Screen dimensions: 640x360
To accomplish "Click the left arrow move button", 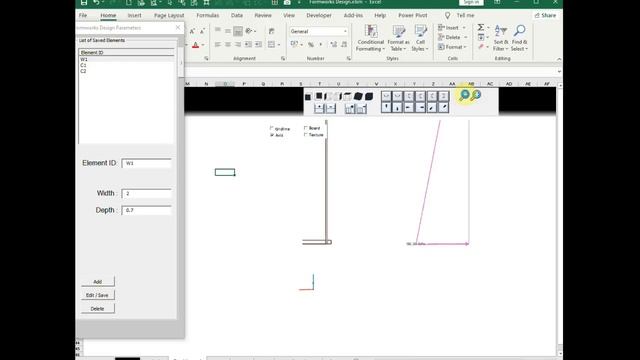I will 409,107.
